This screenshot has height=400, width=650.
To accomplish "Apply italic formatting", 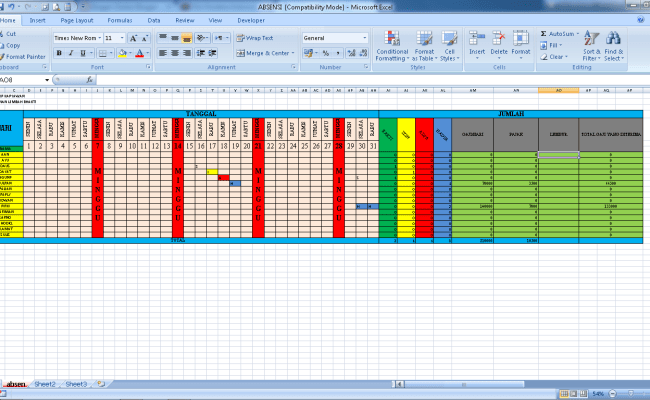I will [x=71, y=53].
